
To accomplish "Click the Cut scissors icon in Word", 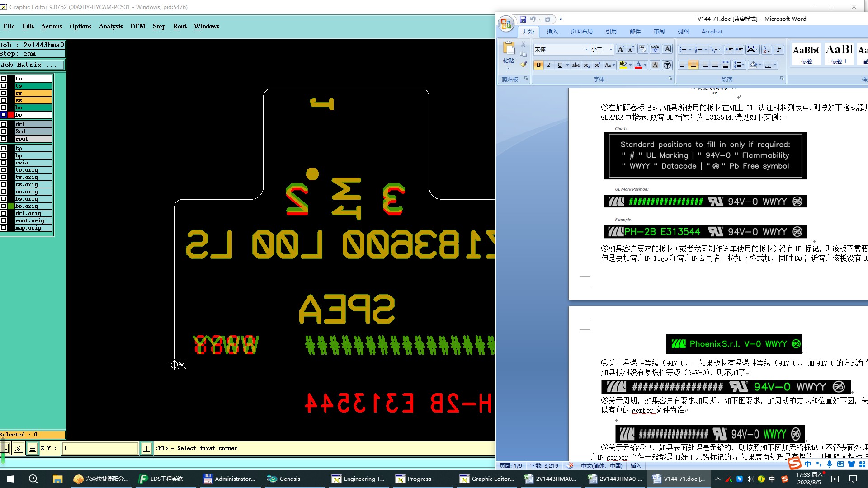I will pos(524,45).
